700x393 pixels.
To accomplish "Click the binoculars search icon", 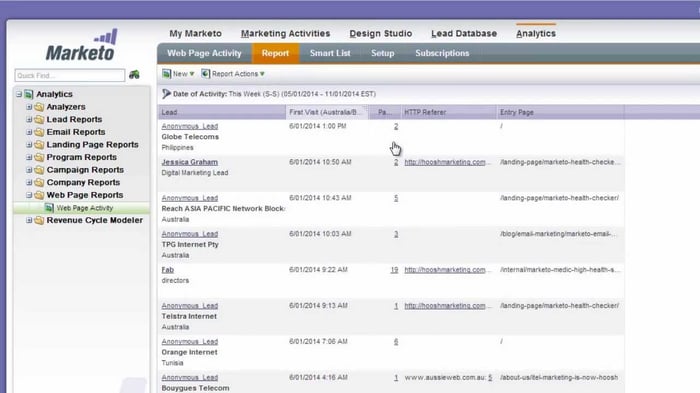I will (x=134, y=75).
